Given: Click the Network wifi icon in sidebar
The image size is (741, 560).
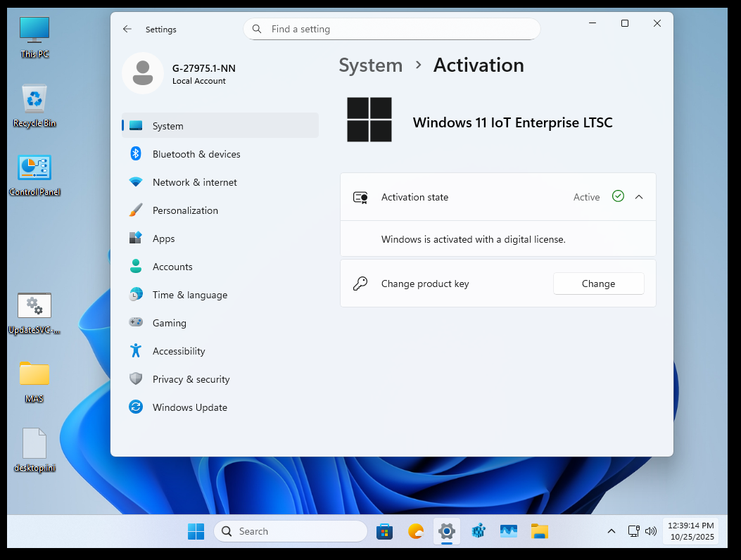Looking at the screenshot, I should pos(136,182).
